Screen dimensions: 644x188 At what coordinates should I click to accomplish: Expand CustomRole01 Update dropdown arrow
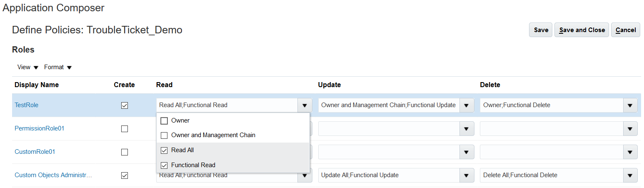click(467, 152)
